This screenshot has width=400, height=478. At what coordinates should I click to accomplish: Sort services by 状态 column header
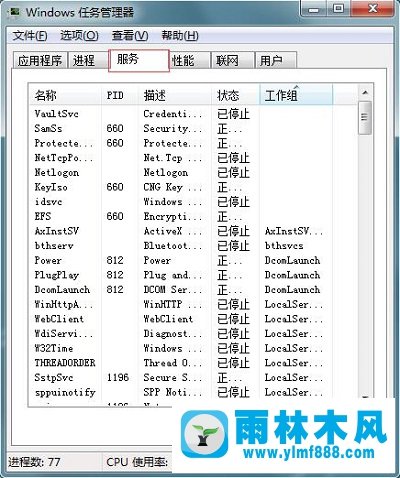(235, 95)
